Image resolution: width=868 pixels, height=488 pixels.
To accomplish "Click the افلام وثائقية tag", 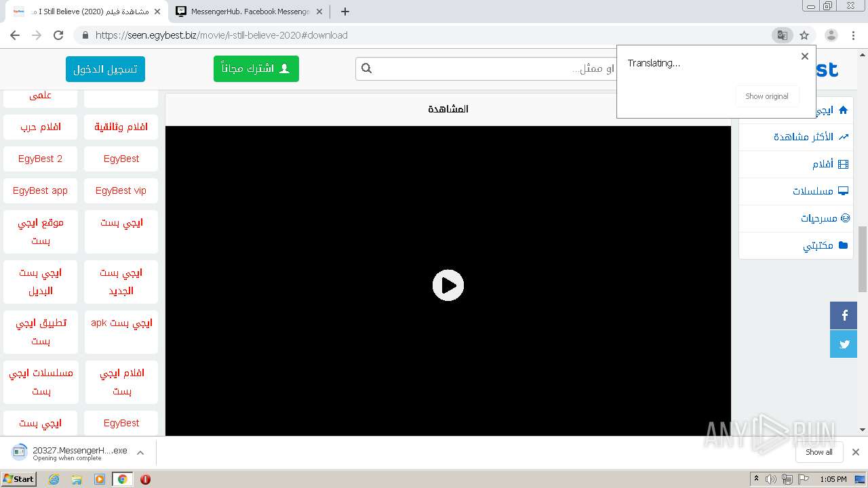I will pyautogui.click(x=121, y=127).
